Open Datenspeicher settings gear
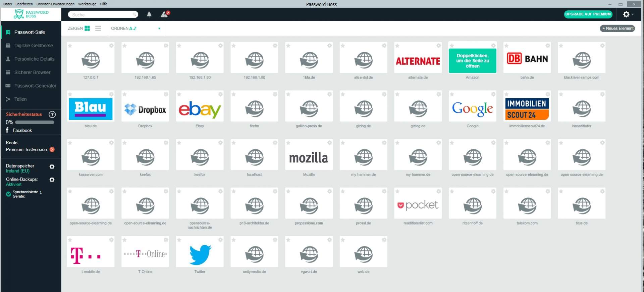The width and height of the screenshot is (644, 292). point(52,167)
